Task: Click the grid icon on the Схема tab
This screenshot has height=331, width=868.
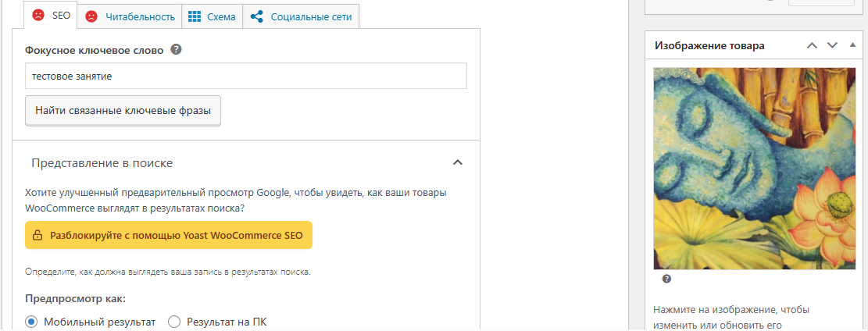Action: click(x=195, y=16)
